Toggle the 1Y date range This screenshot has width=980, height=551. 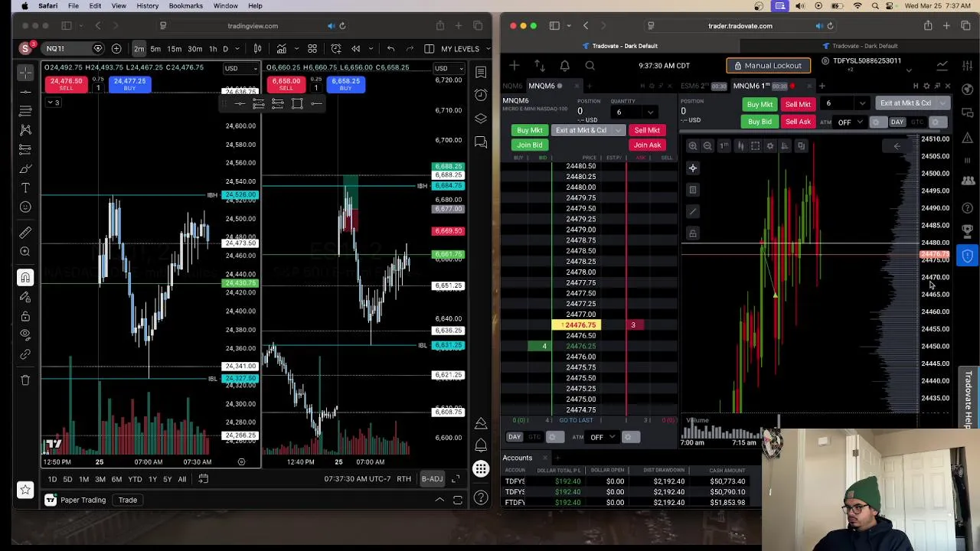pos(152,479)
